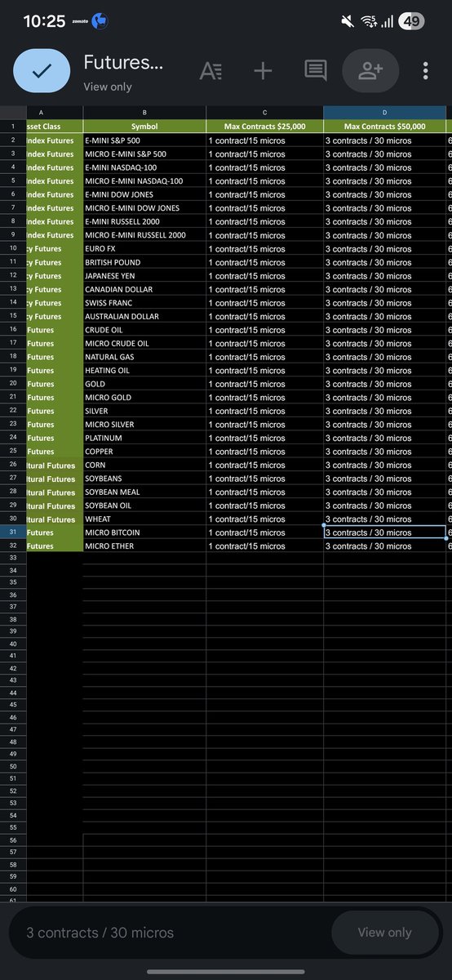Select the MICRO E-MINI RUSSELL 2000 cell
This screenshot has width=452, height=980.
point(144,235)
